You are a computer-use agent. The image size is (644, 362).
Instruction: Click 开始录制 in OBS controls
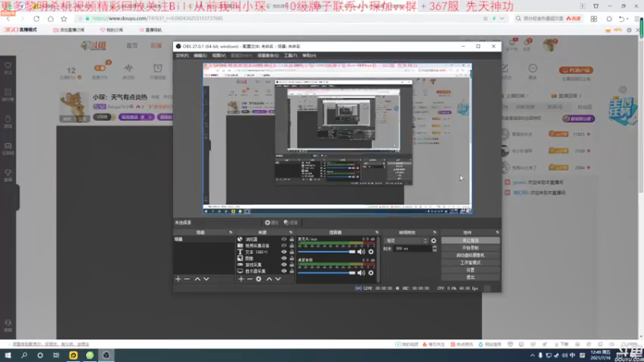tap(471, 248)
